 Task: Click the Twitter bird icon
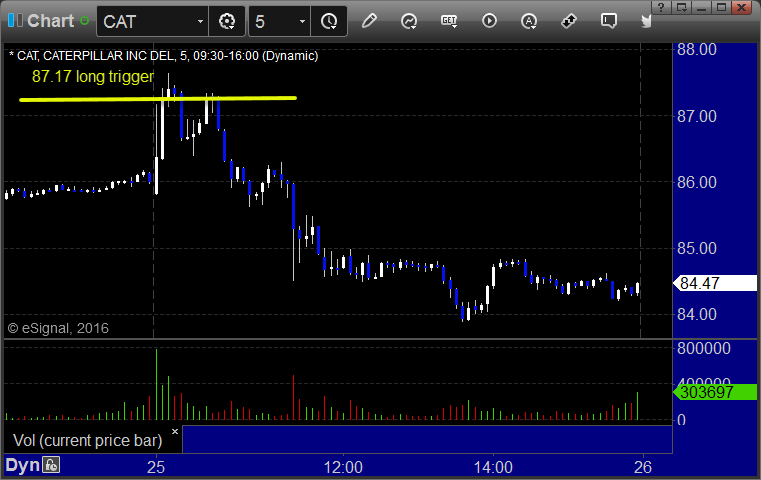(646, 21)
